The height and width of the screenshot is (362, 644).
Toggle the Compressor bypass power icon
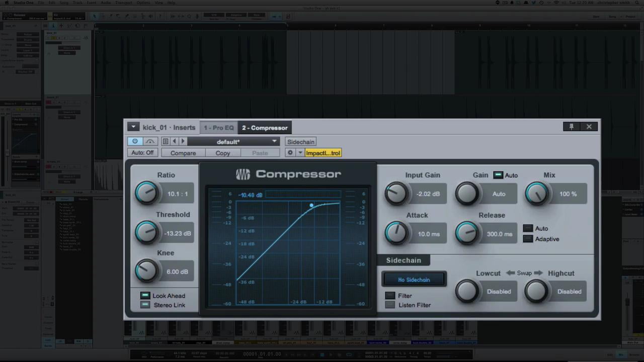135,141
